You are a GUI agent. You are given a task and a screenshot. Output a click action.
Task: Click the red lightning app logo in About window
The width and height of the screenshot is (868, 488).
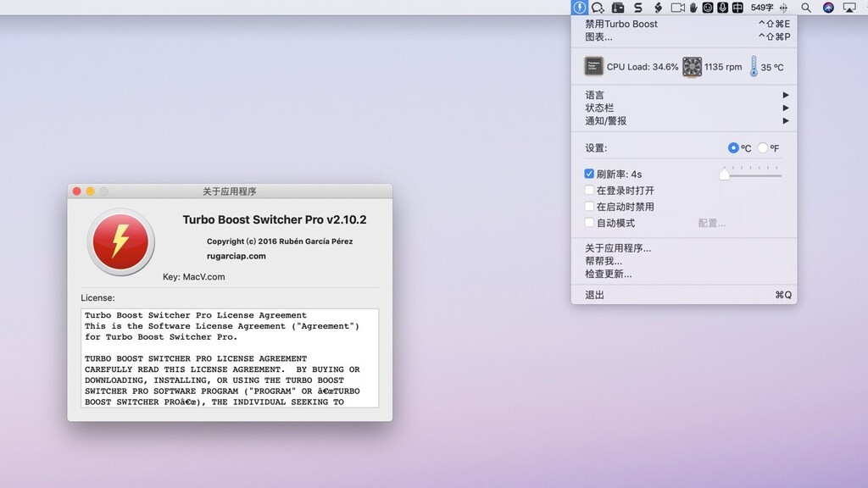120,241
